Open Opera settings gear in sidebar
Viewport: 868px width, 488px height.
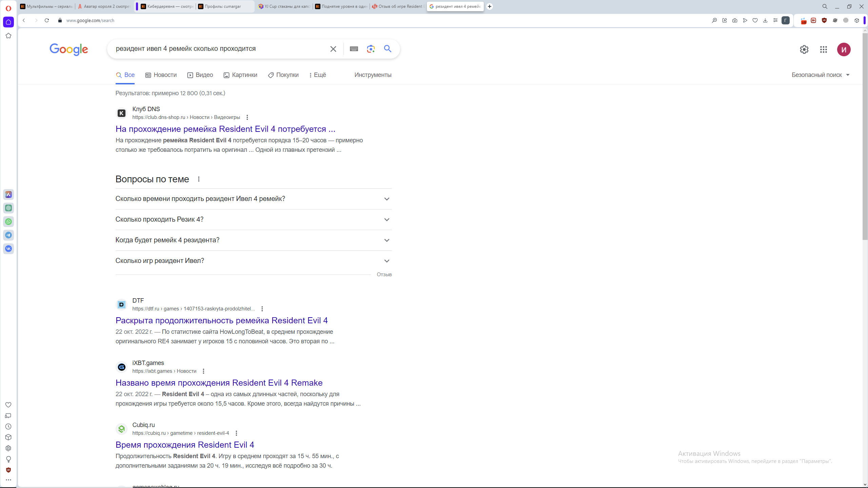click(x=8, y=448)
